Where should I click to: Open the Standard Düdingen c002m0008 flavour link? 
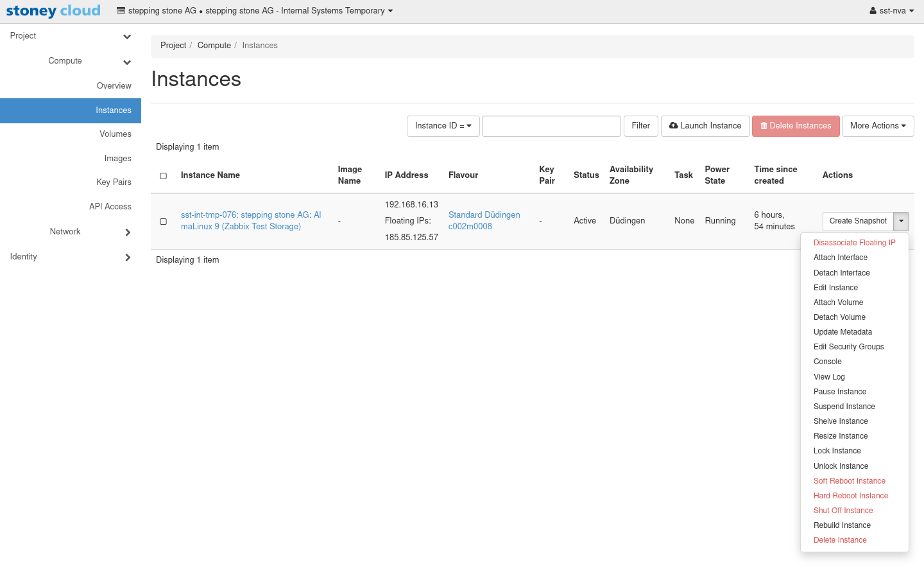click(x=484, y=220)
